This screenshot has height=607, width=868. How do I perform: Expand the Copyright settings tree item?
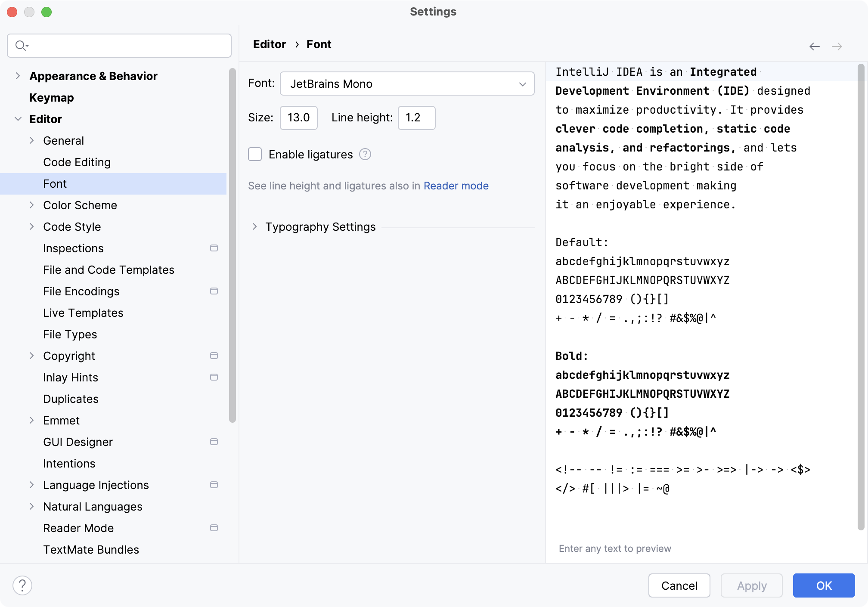tap(33, 356)
